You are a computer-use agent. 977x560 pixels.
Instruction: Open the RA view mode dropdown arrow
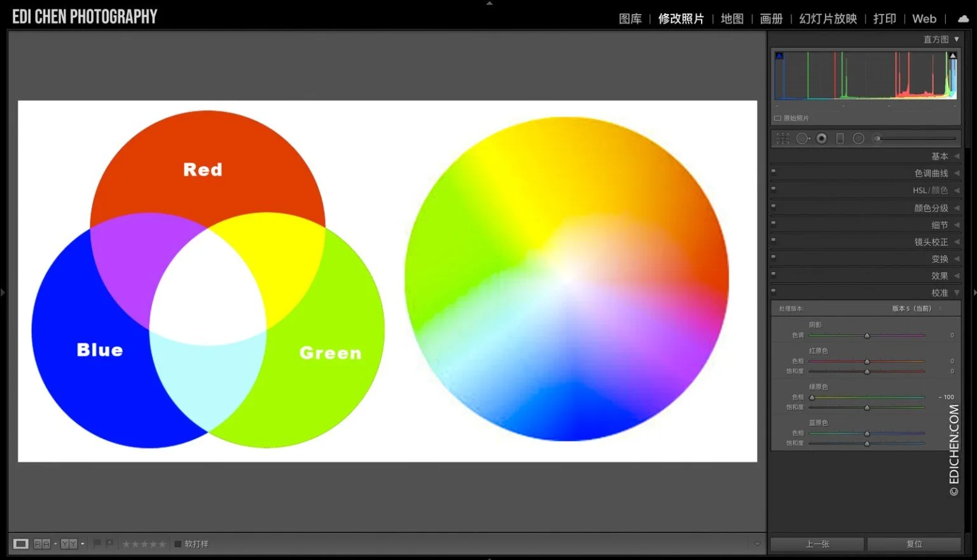(55, 544)
